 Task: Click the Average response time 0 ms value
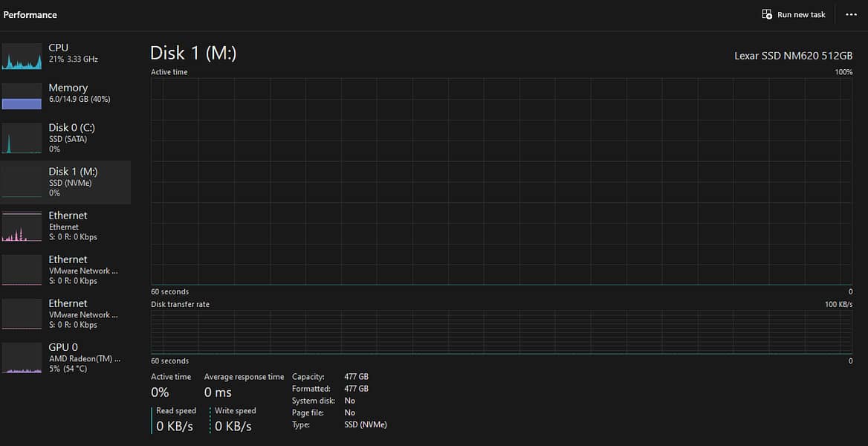[218, 392]
